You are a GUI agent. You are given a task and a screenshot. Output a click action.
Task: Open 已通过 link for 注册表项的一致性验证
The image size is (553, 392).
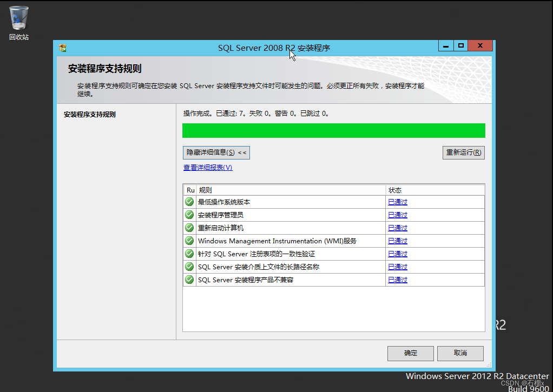(x=398, y=254)
